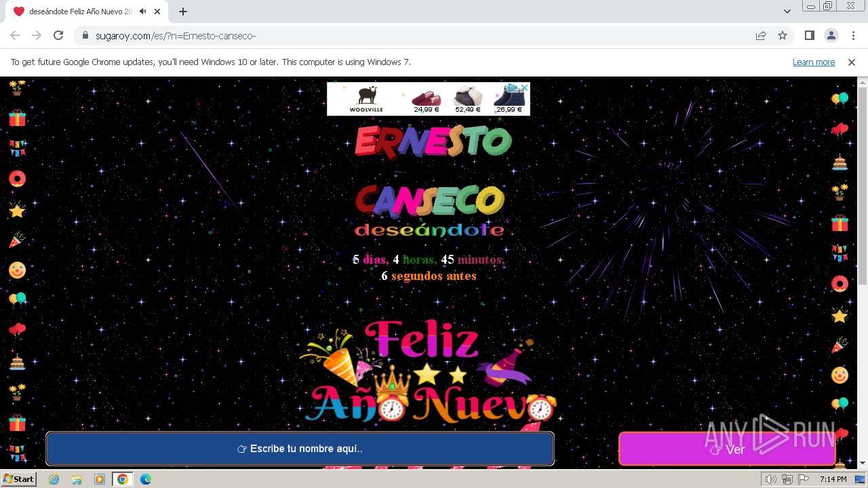The height and width of the screenshot is (488, 868).
Task: View the 24,99 € slippers in the ad
Action: (427, 100)
